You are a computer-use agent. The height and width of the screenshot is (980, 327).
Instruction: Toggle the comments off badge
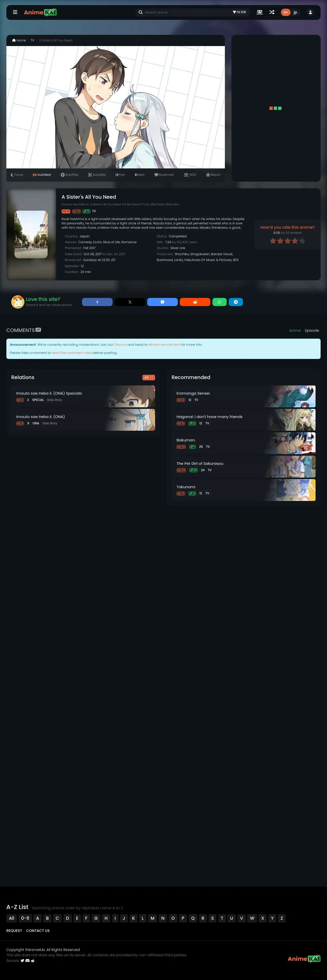pyautogui.click(x=38, y=329)
